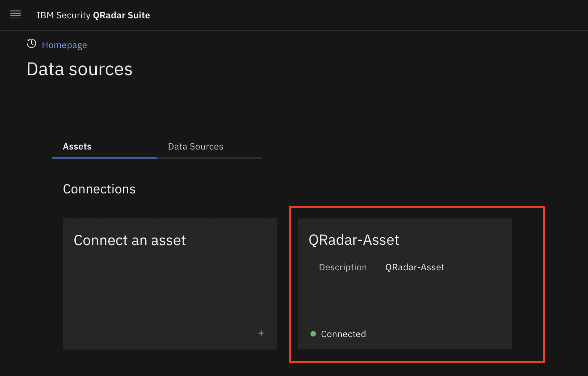
Task: Click the QRadar-Asset description value
Action: coord(415,267)
